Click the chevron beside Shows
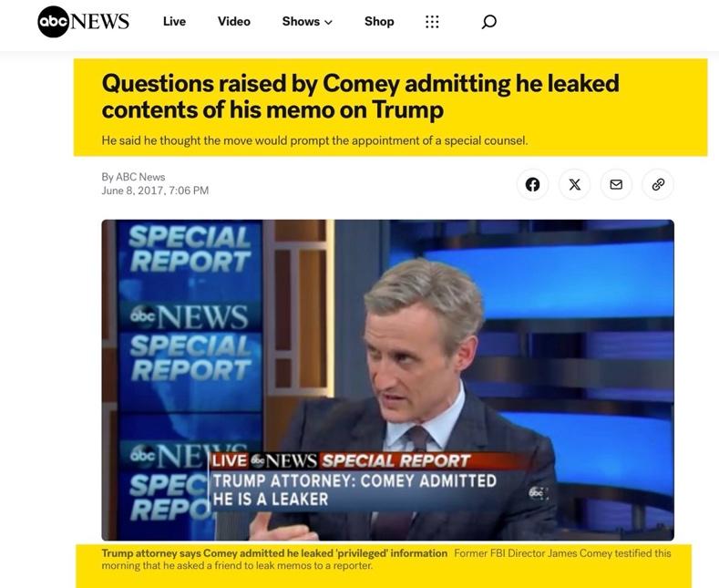Viewport: 719px width, 588px height. pos(328,22)
